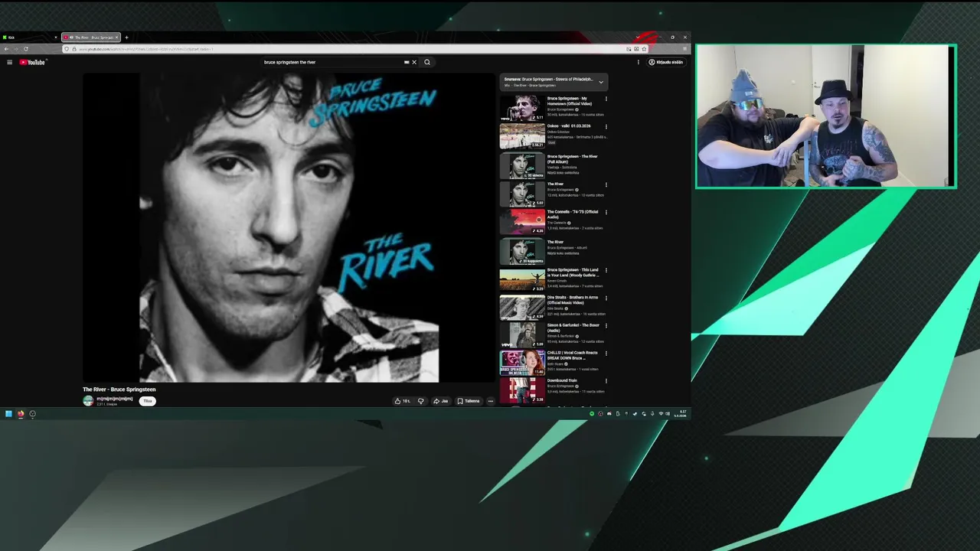Open the Spotify green tray icon
980x551 pixels.
click(x=591, y=414)
